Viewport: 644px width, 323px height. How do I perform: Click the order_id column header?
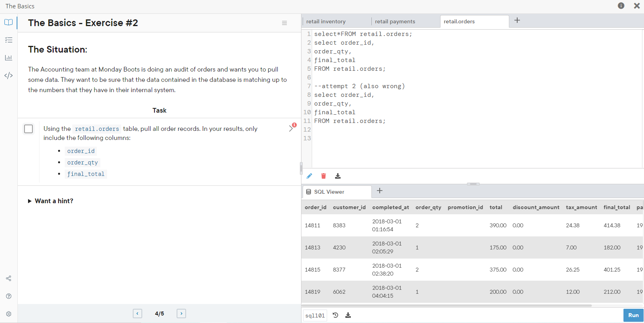coord(316,207)
